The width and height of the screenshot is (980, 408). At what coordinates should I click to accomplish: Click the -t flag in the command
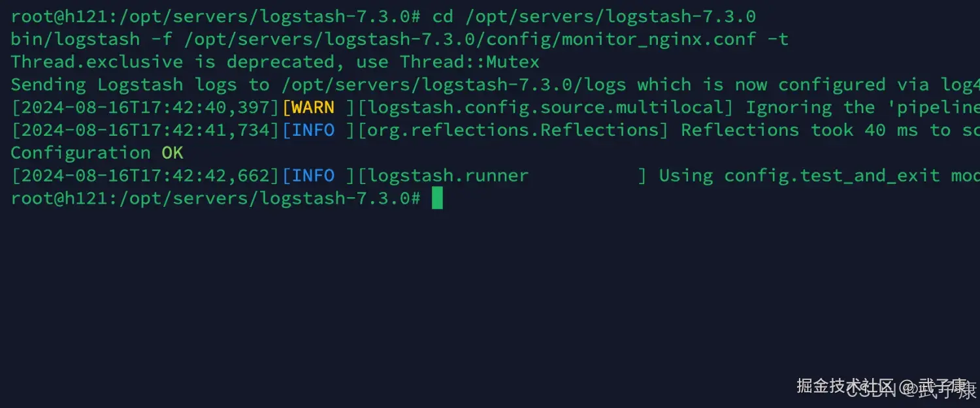[777, 39]
